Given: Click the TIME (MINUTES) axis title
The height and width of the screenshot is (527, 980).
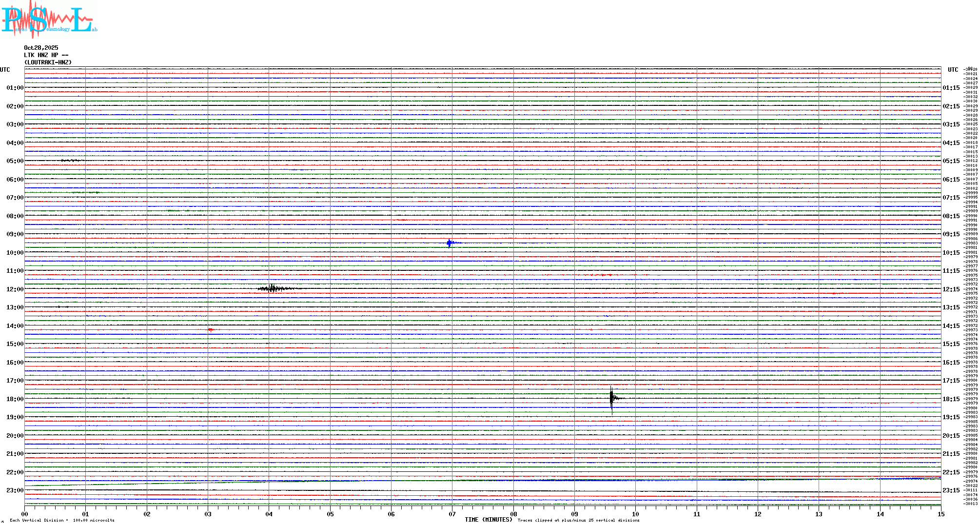Looking at the screenshot, I should point(488,520).
